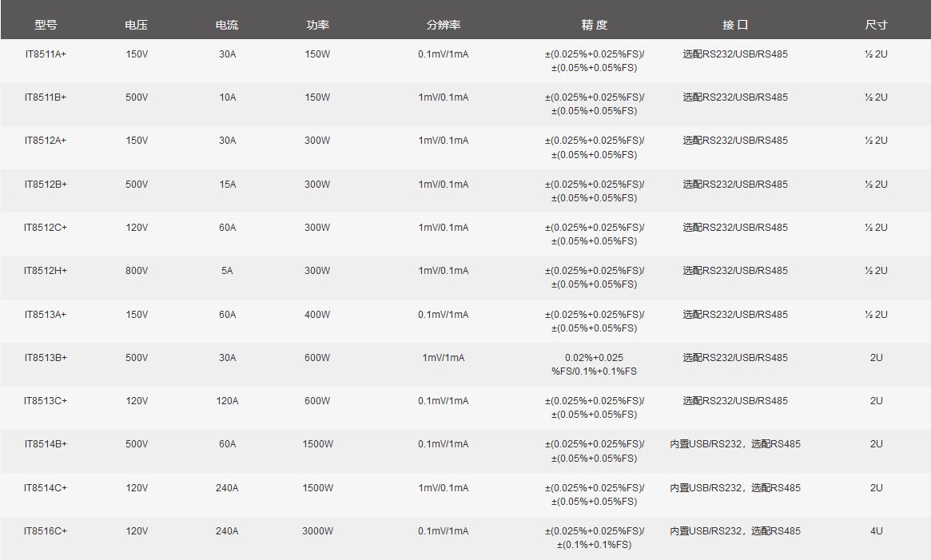Select model IT8512A+

pos(46,141)
